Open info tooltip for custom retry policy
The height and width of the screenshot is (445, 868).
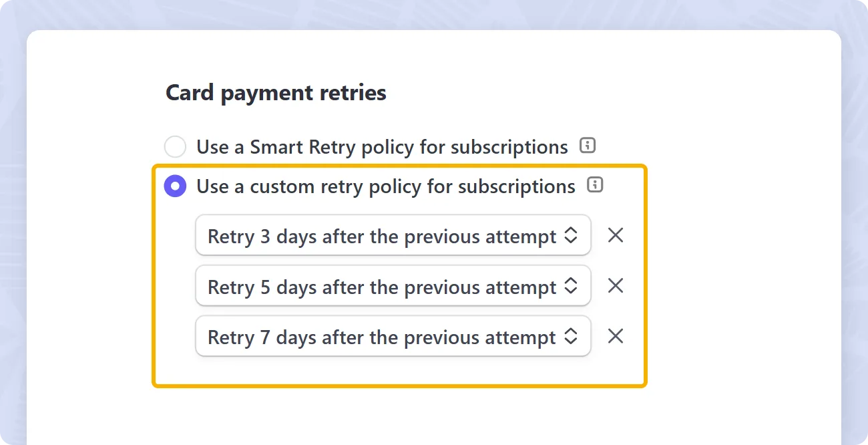click(595, 185)
